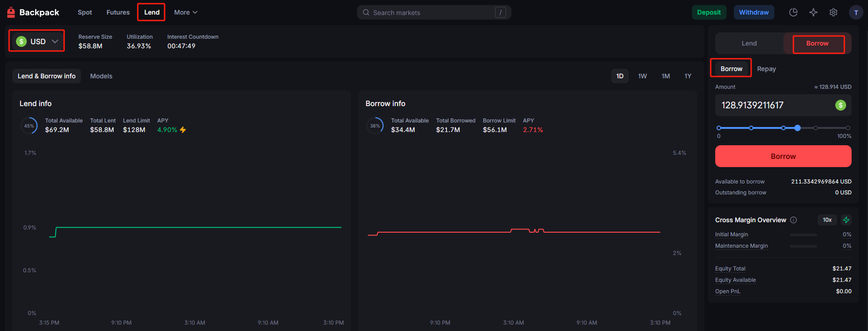Click the green dollar icon in Amount field
This screenshot has width=868, height=331.
(x=840, y=105)
